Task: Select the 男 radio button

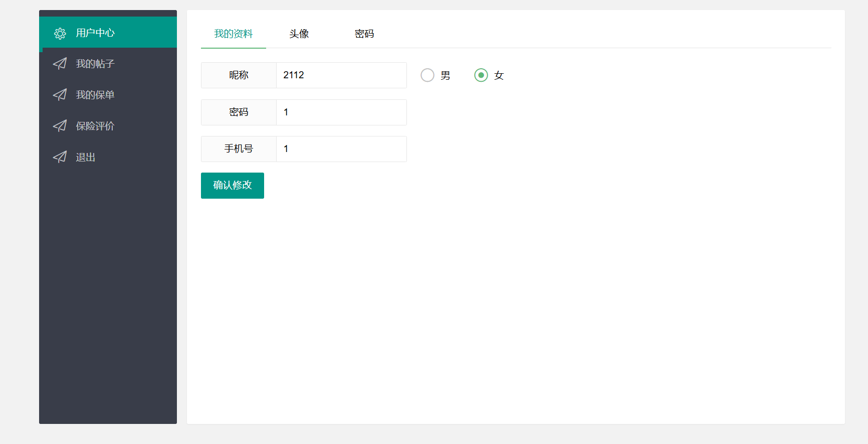Action: point(427,75)
